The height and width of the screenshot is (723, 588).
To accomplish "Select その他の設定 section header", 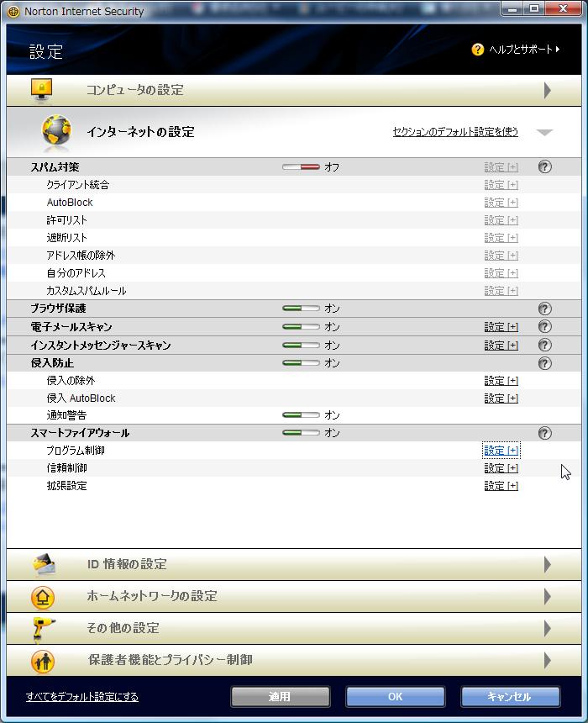I will [294, 628].
